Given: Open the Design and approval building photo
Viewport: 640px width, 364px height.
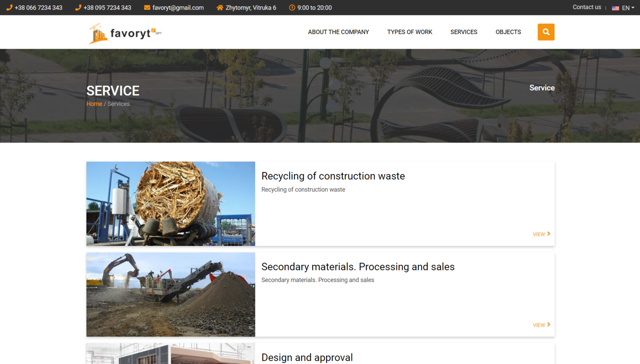Looking at the screenshot, I should tap(171, 354).
